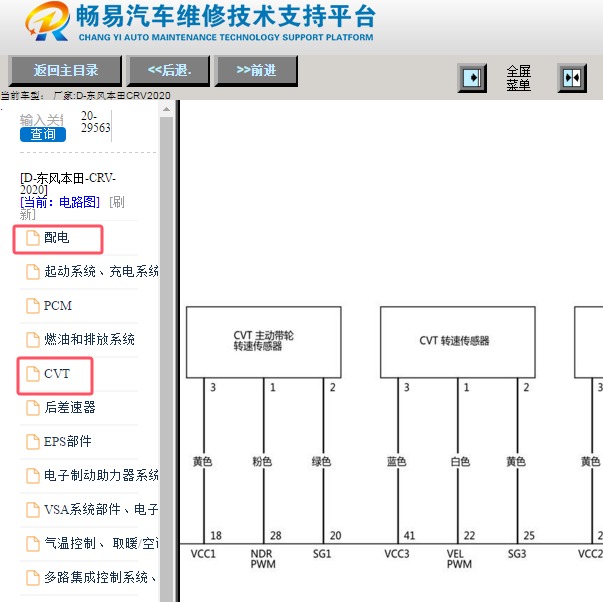603x602 pixels.
Task: Click the 20-29563 code text
Action: click(95, 122)
